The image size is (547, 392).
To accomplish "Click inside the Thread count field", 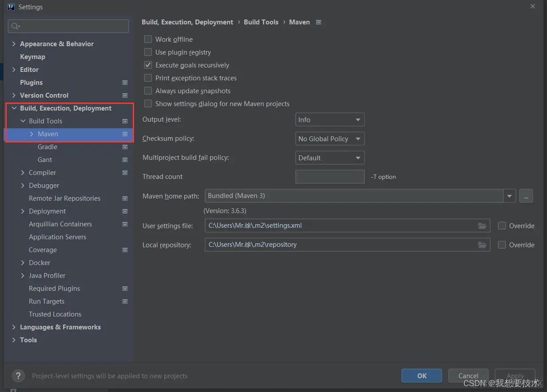I will click(330, 177).
